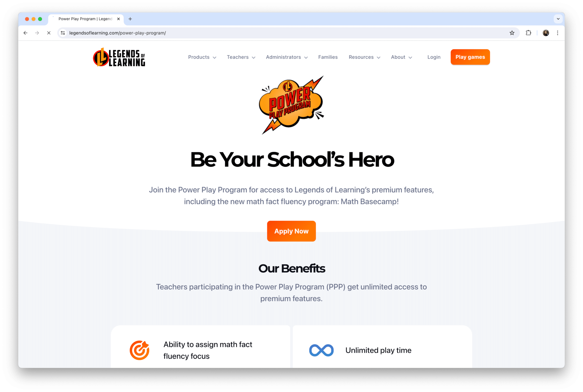The width and height of the screenshot is (583, 392).
Task: Click the Power Play Program badge icon
Action: pyautogui.click(x=291, y=105)
